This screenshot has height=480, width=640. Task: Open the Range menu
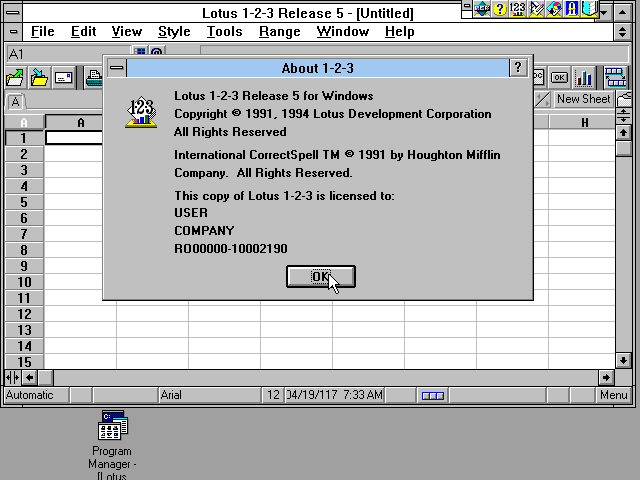(280, 31)
